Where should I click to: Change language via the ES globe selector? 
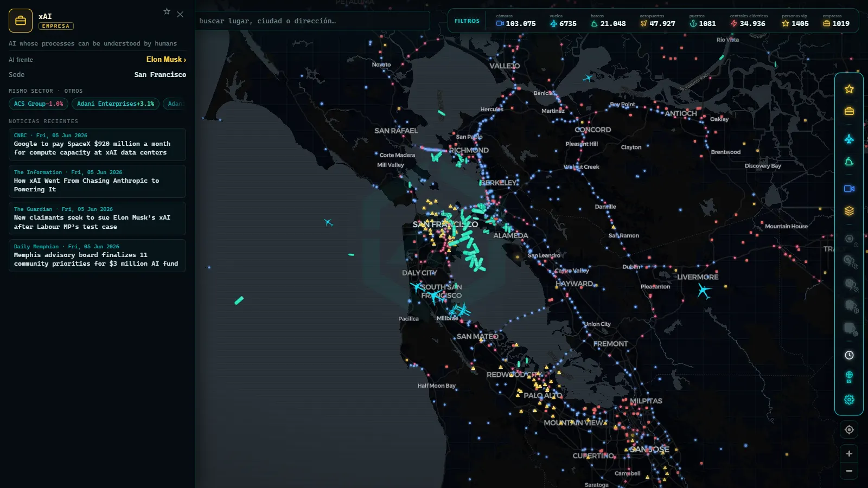click(x=849, y=377)
